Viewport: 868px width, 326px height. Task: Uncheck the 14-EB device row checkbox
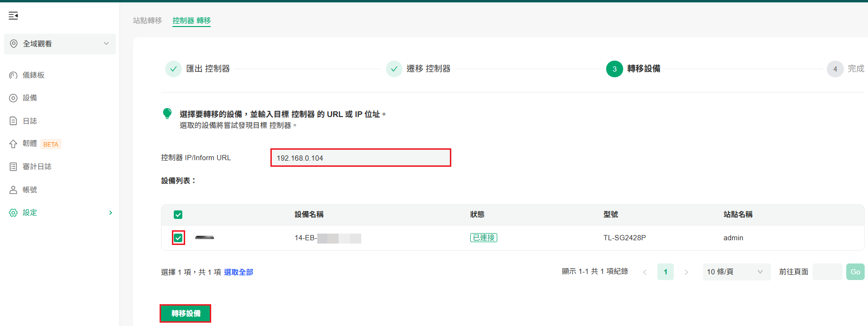pyautogui.click(x=178, y=238)
